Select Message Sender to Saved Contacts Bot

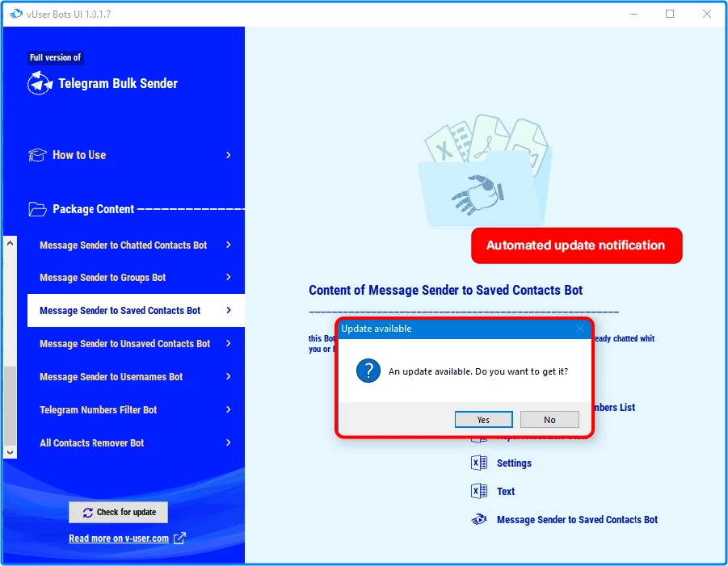tap(136, 310)
